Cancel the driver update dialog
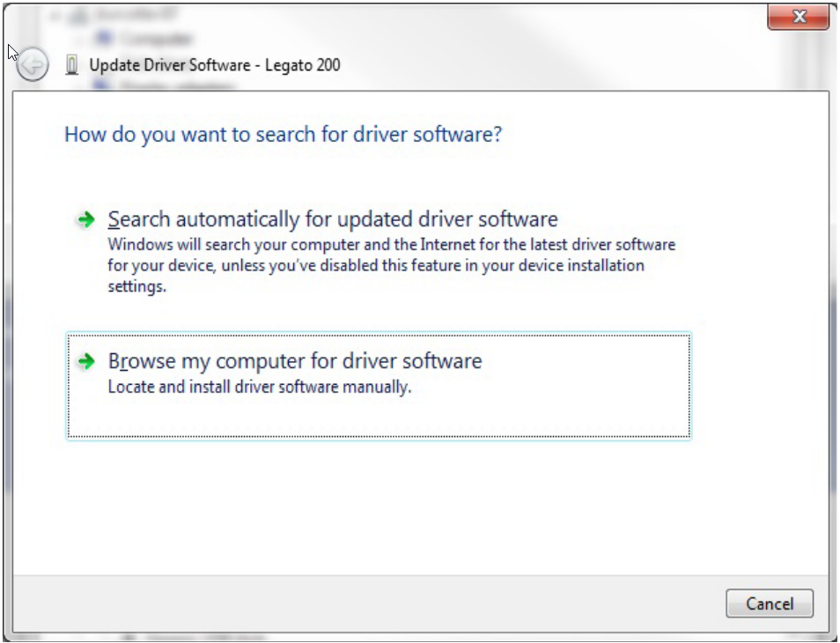This screenshot has height=643, width=840. pos(770,604)
